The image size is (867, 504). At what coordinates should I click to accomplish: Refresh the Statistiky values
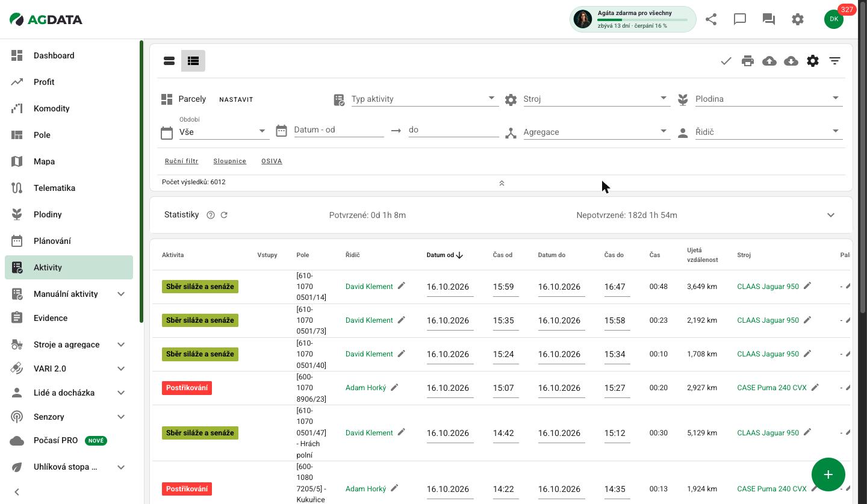click(224, 215)
